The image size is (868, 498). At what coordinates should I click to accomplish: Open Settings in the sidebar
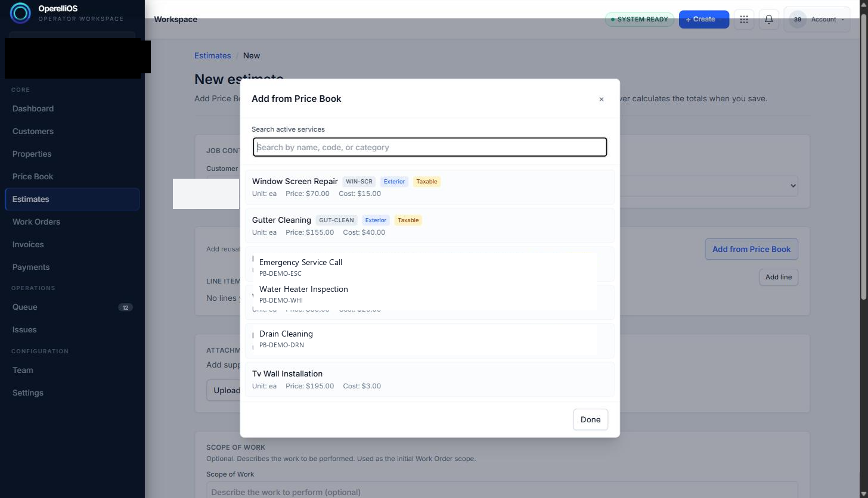pos(72,393)
